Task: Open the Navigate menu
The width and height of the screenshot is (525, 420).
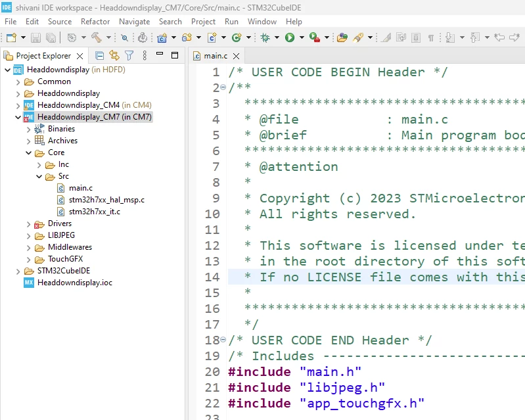Action: [x=134, y=22]
